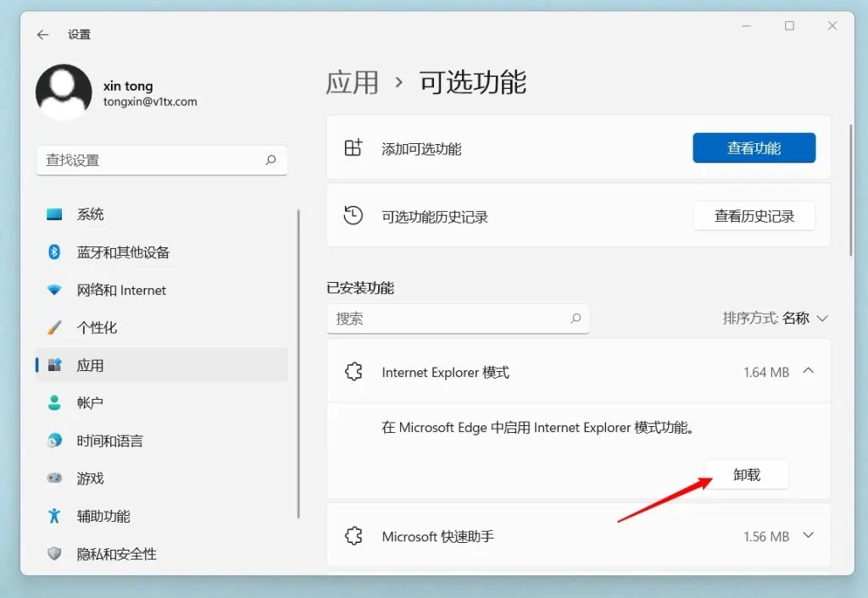Click the 查看功能 button

click(x=754, y=148)
